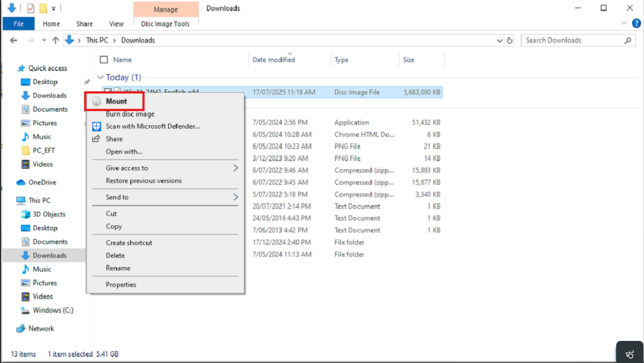Switch to the Disc Image Tools tab
Image resolution: width=644 pixels, height=363 pixels.
click(165, 24)
